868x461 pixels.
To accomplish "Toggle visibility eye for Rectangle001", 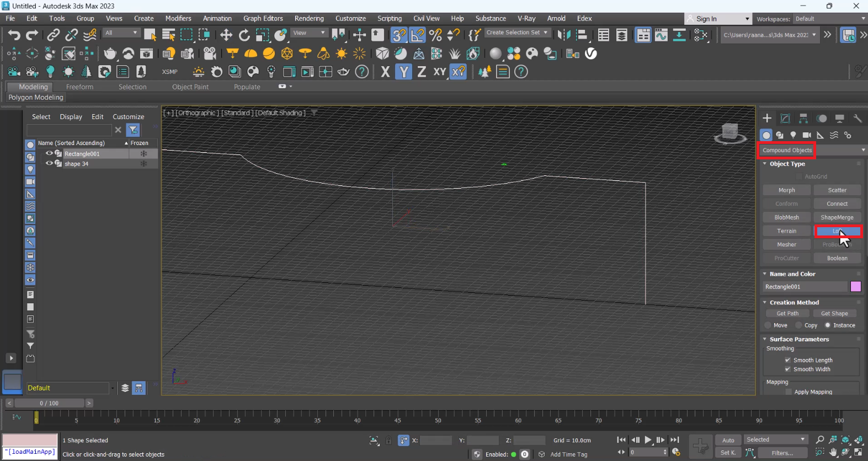I will pyautogui.click(x=49, y=154).
